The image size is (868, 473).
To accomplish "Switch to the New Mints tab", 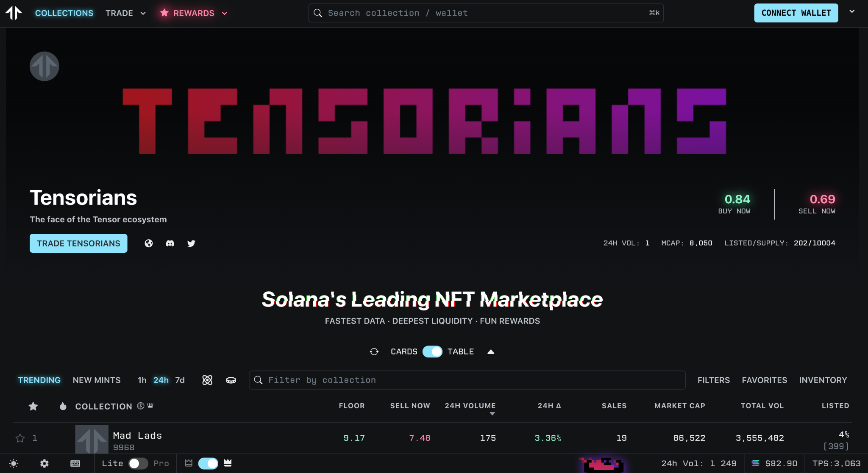I will pyautogui.click(x=97, y=380).
